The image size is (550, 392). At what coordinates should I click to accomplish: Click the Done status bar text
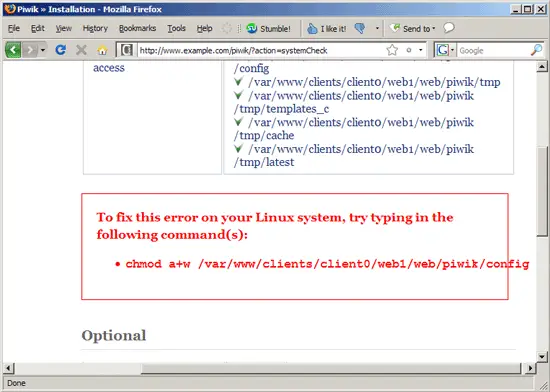pos(16,383)
